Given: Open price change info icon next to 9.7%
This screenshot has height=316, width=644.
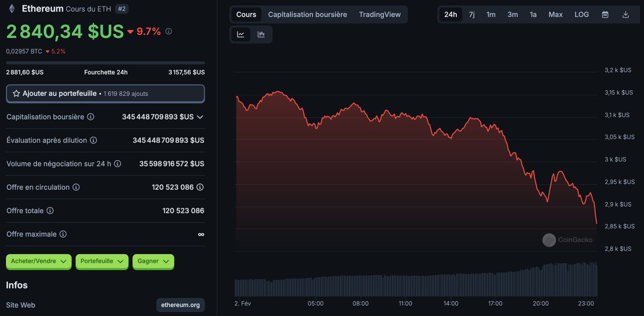Looking at the screenshot, I should pyautogui.click(x=169, y=32).
